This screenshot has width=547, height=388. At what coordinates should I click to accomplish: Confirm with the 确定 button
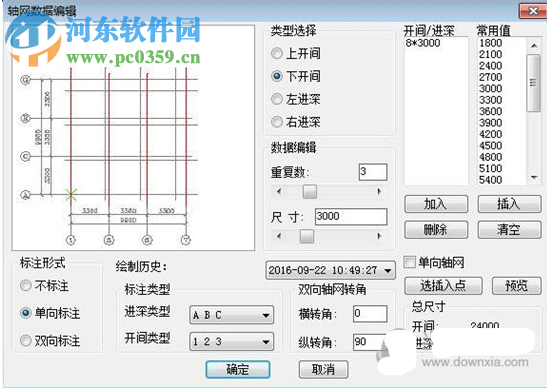[238, 369]
